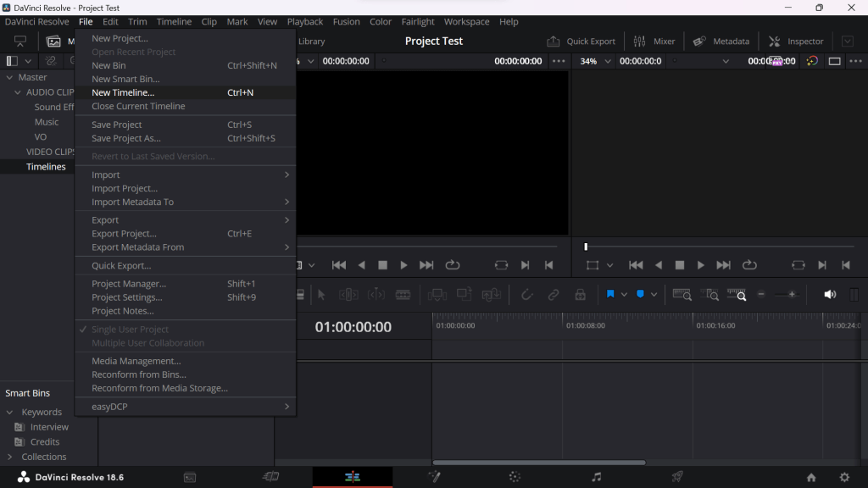868x488 pixels.
Task: Click the Quick Export button
Action: coord(581,42)
